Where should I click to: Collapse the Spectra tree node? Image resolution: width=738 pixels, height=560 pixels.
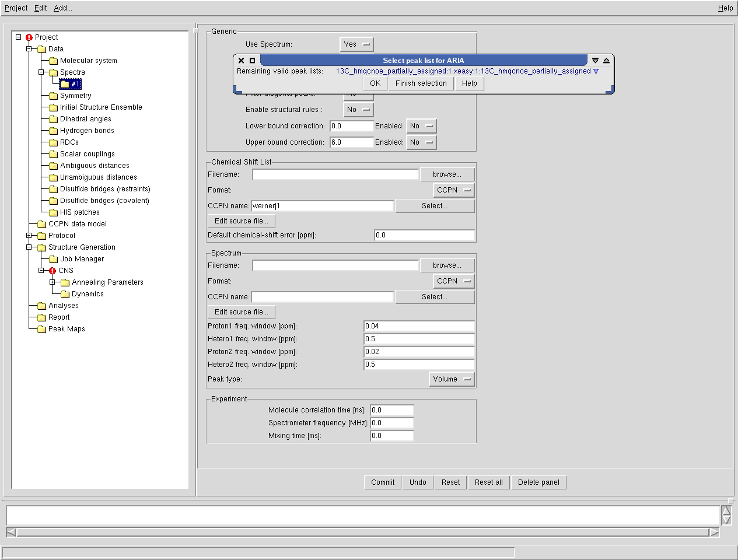point(41,72)
